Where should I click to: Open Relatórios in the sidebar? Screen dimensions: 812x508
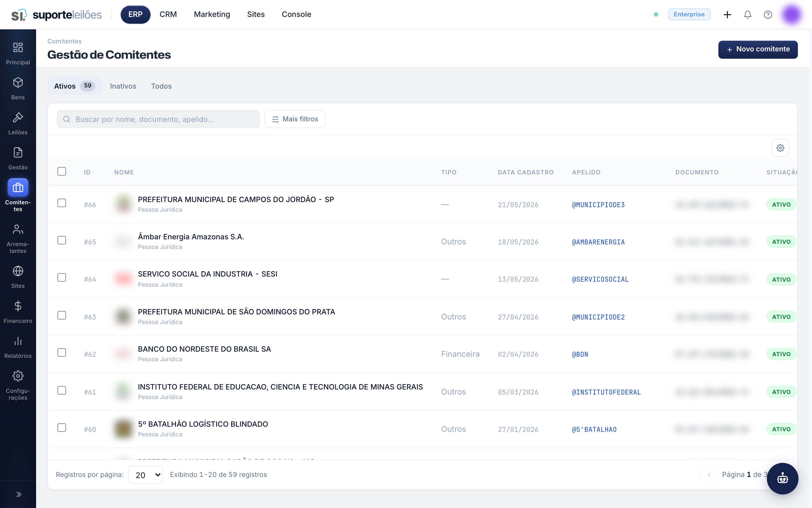[18, 347]
